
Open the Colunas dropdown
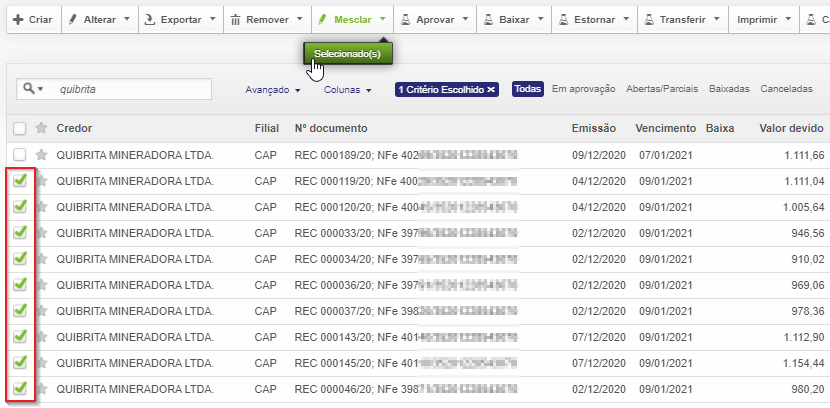pyautogui.click(x=347, y=89)
